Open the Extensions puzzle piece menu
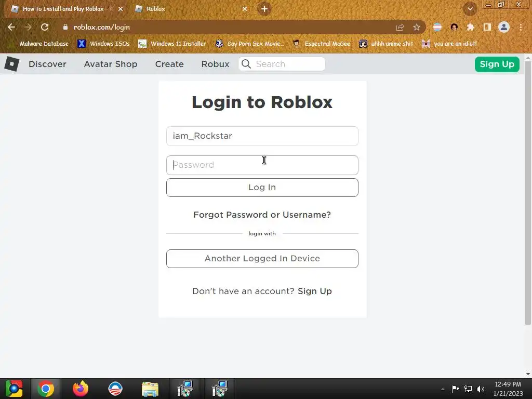 471,27
